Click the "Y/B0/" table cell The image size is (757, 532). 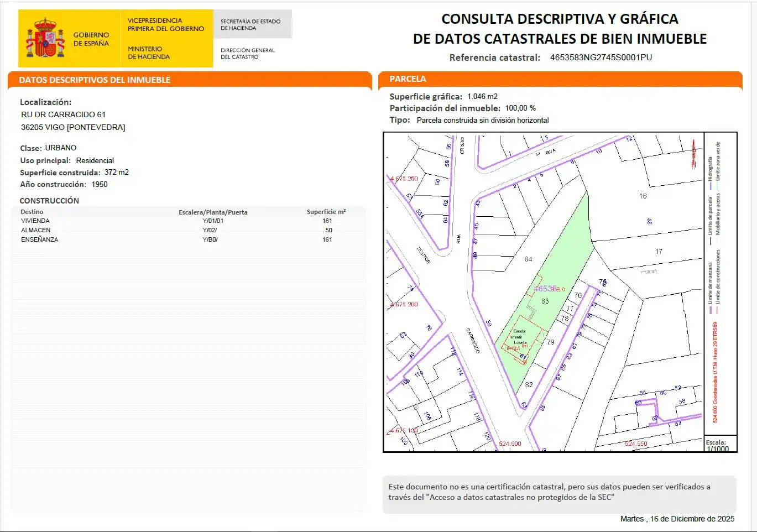210,239
